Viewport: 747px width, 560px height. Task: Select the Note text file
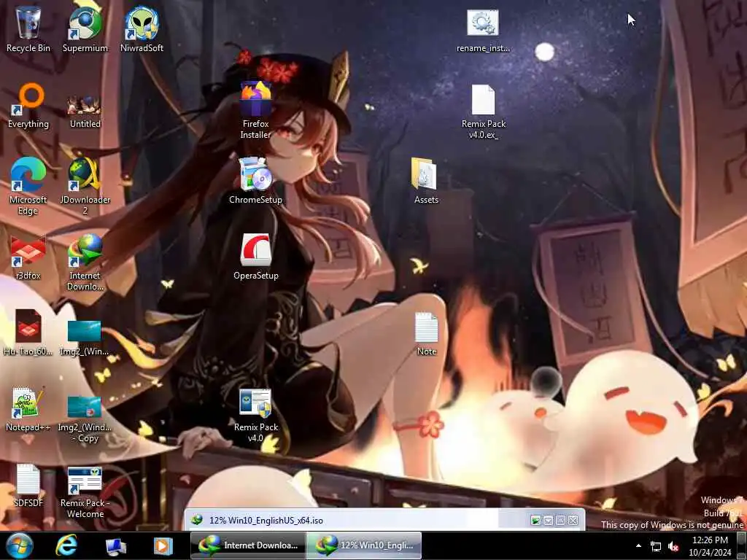click(426, 334)
